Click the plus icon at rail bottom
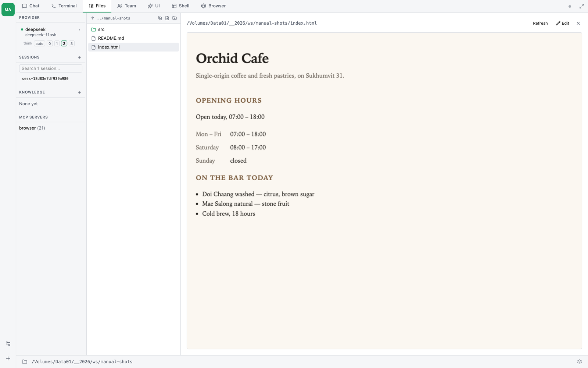Screen dimensions: 588x368 coord(8,358)
